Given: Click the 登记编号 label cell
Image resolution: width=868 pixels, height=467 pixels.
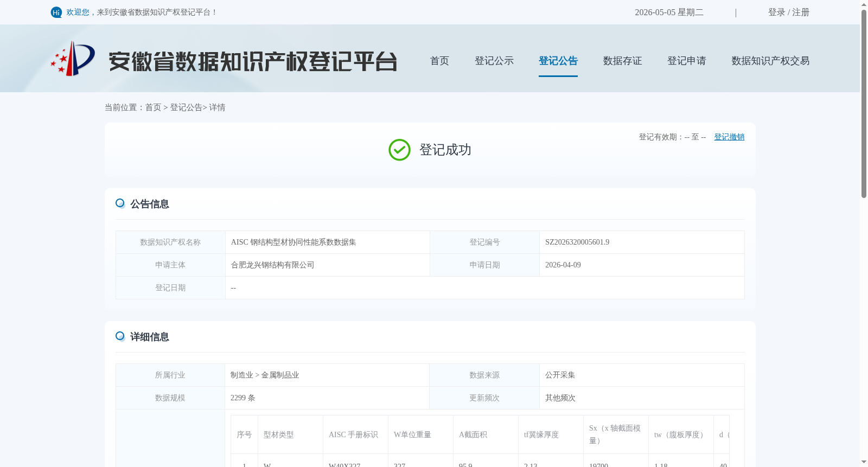Looking at the screenshot, I should coord(484,242).
